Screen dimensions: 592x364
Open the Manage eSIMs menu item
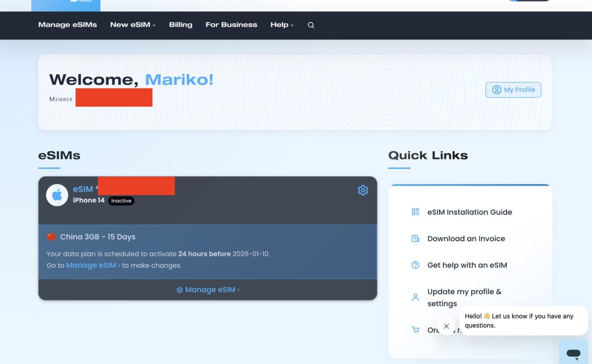click(x=68, y=25)
